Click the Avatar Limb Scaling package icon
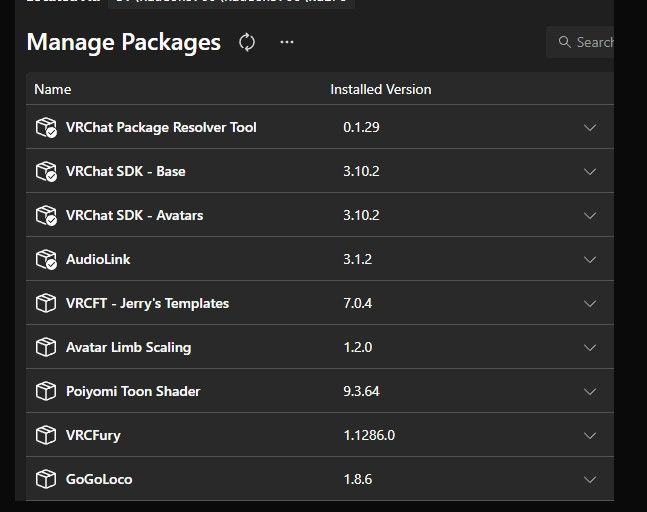This screenshot has width=647, height=512. pyautogui.click(x=46, y=347)
